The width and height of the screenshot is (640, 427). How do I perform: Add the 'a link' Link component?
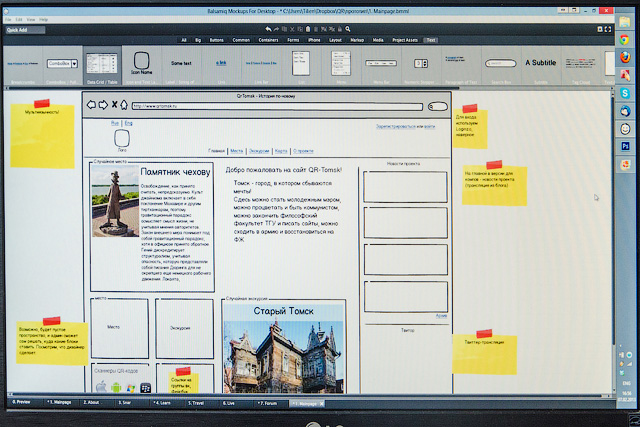[x=221, y=65]
